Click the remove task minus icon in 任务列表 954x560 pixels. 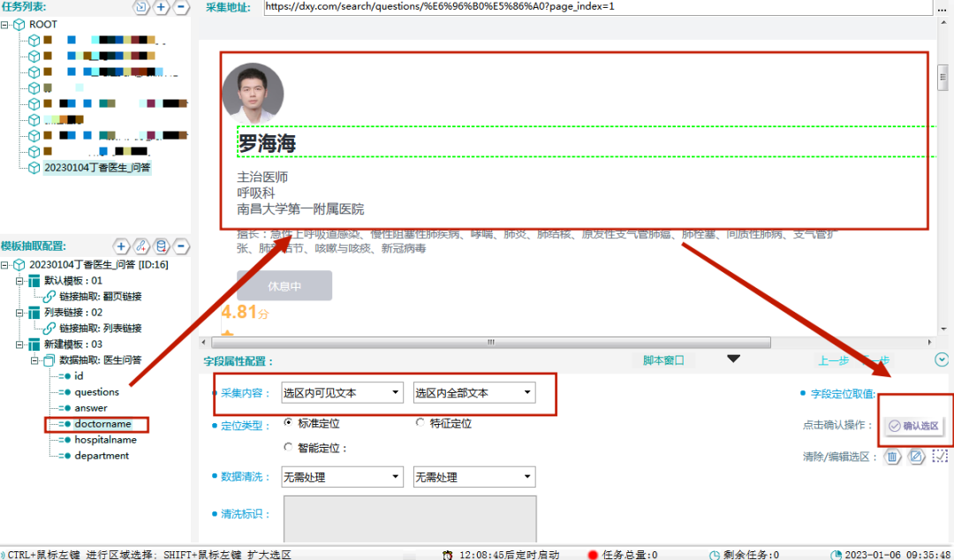[x=179, y=7]
